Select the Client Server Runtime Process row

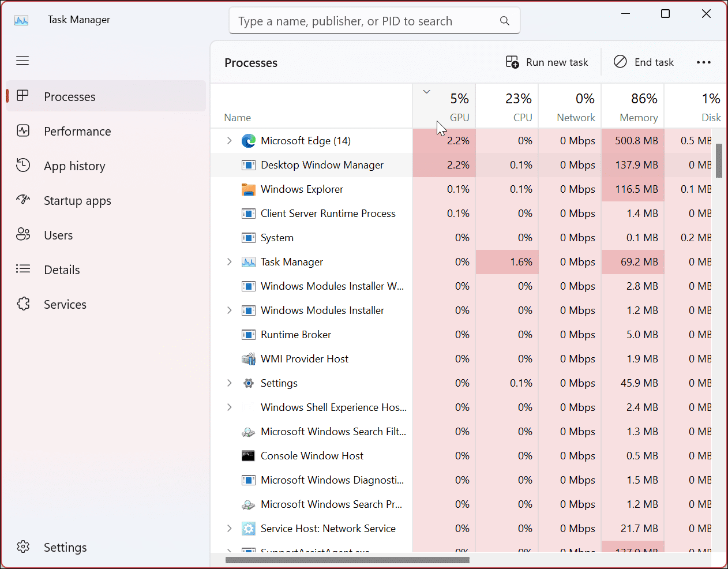pyautogui.click(x=461, y=214)
